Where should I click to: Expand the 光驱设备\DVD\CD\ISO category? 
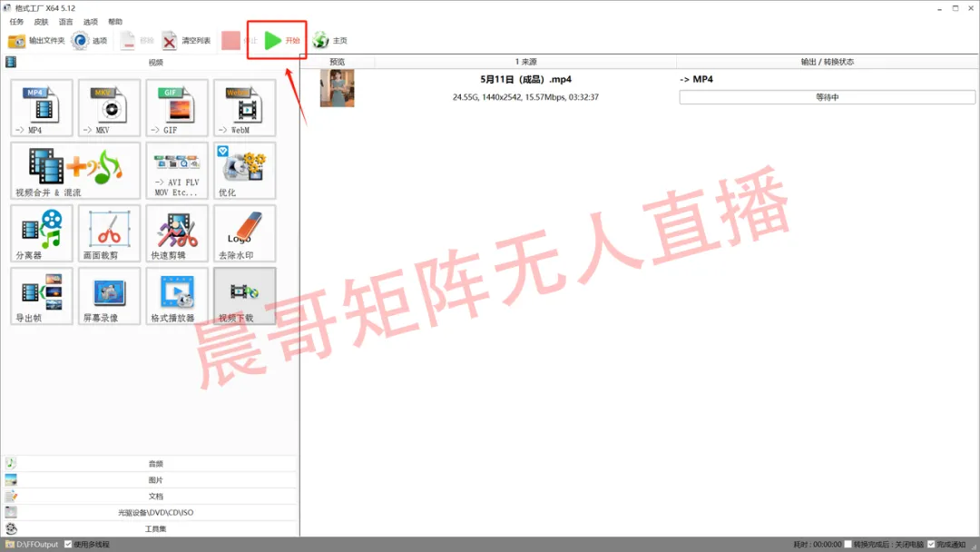(x=150, y=513)
